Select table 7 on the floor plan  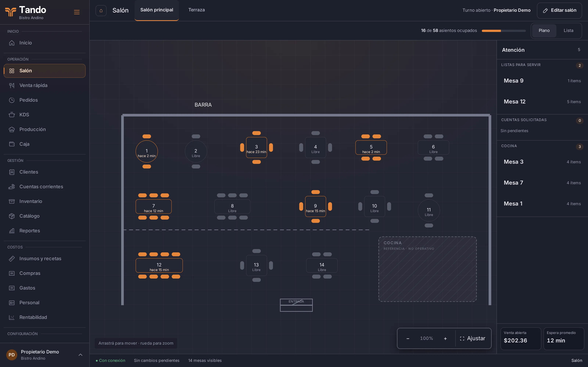(154, 207)
